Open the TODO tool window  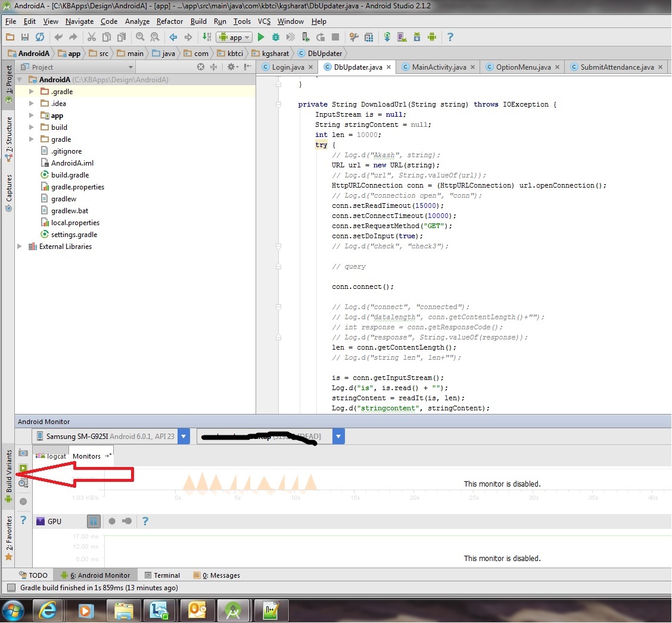(33, 575)
